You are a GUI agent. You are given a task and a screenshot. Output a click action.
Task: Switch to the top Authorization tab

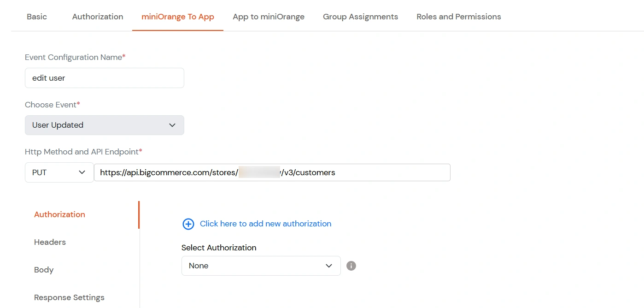tap(98, 17)
